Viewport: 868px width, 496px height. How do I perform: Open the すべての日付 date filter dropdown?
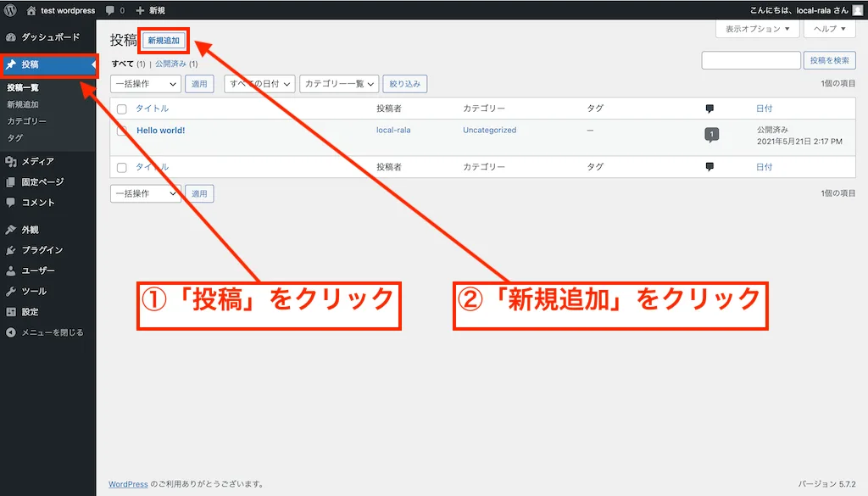[x=259, y=84]
